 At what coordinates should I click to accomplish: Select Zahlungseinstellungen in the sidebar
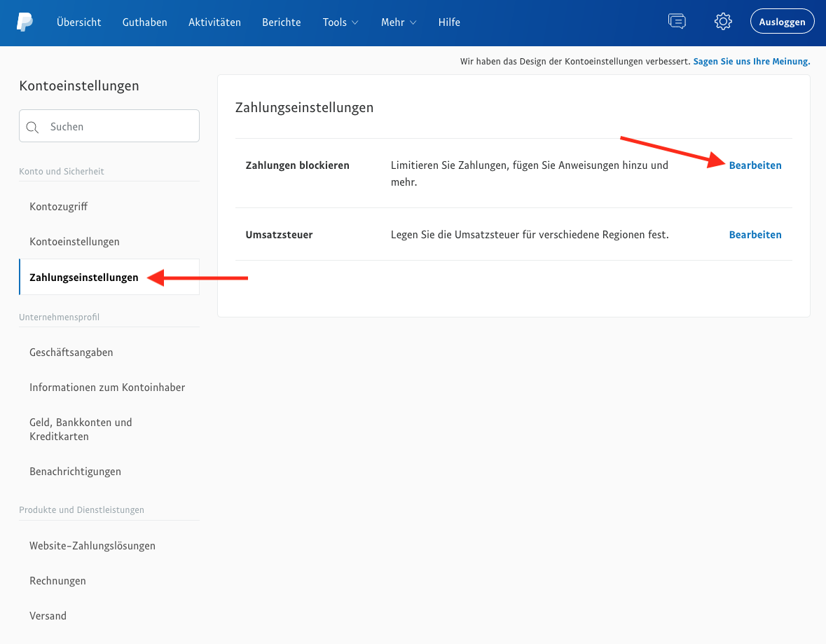(x=84, y=277)
